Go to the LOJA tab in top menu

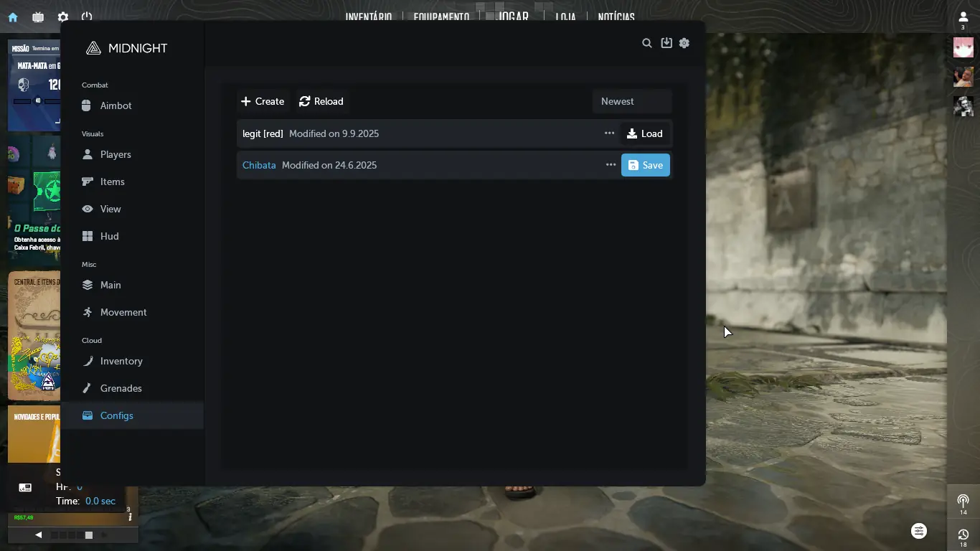(565, 17)
